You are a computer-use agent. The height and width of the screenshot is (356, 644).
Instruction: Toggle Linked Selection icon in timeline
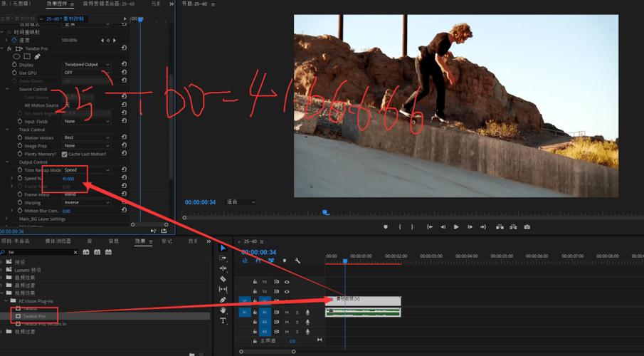(271, 261)
